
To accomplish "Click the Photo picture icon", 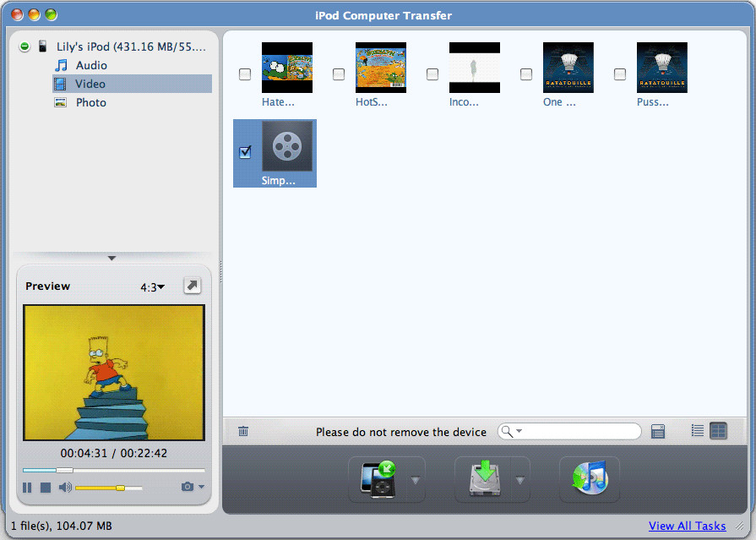I will point(60,102).
